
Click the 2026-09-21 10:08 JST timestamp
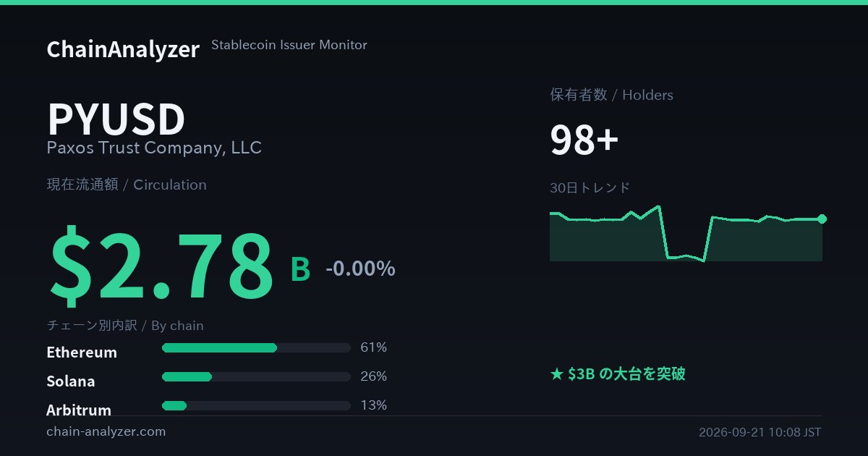pyautogui.click(x=760, y=432)
